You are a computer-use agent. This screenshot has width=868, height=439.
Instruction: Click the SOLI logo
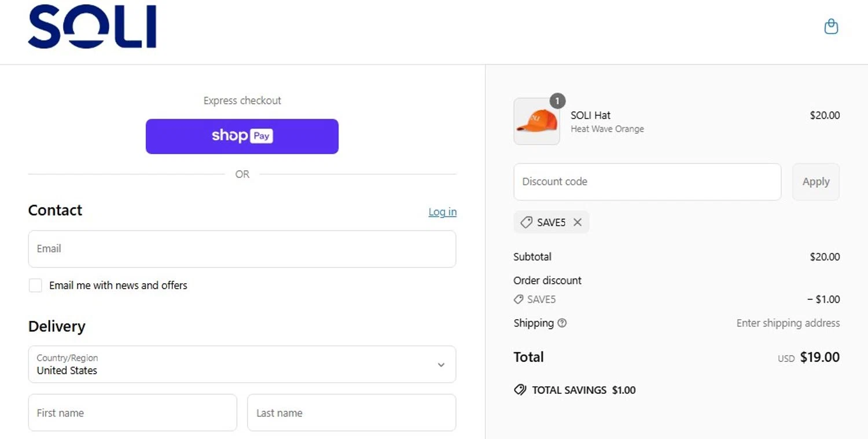click(x=92, y=27)
